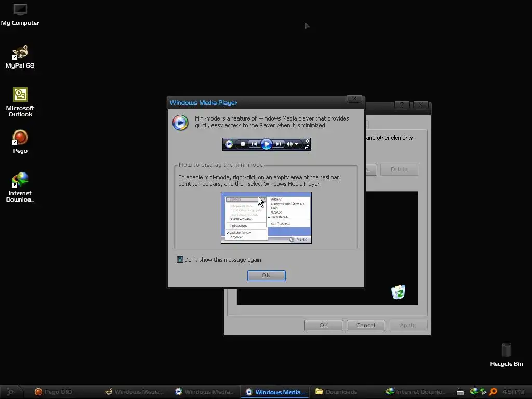Screen dimensions: 532x399
Task: Confirm the Windows Media Player dialog with OK
Action: click(x=267, y=275)
